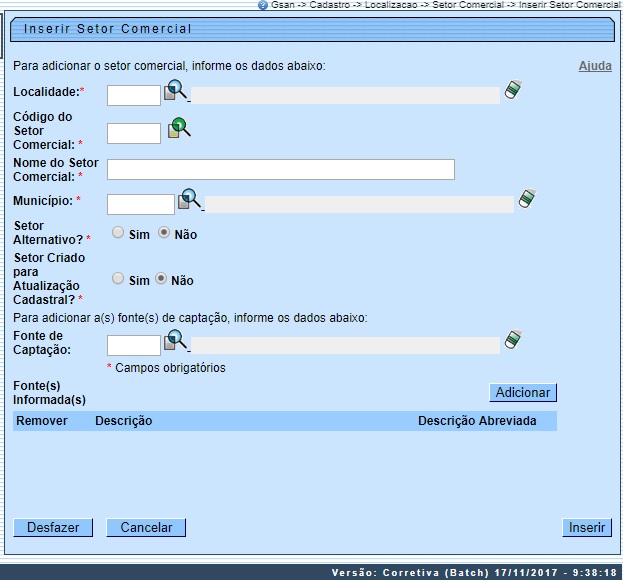Clear Município with its eraser icon
Image resolution: width=623 pixels, height=580 pixels.
pos(527,199)
